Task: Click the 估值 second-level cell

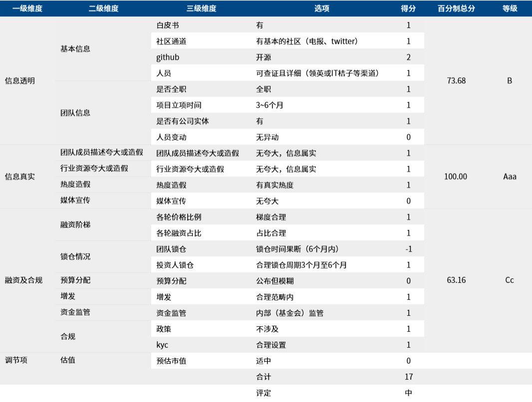Action: click(x=68, y=360)
